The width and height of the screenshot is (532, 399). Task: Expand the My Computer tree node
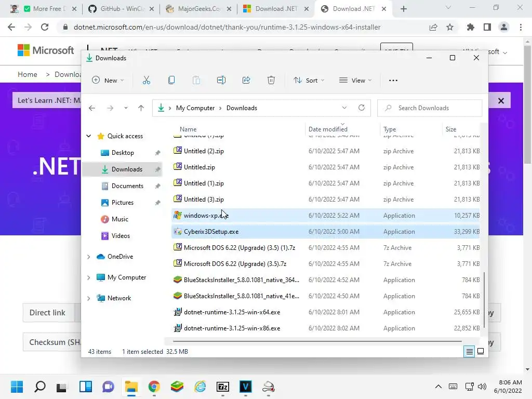[x=88, y=277]
